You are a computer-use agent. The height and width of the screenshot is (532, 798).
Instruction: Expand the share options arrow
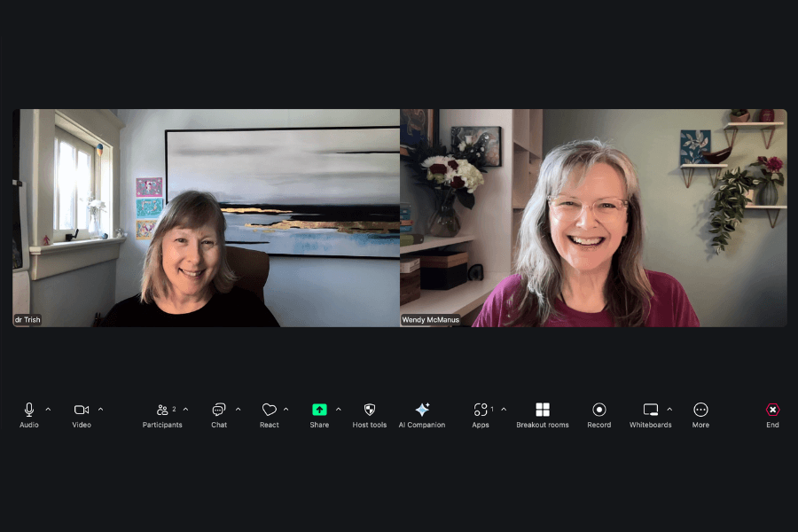tap(338, 410)
